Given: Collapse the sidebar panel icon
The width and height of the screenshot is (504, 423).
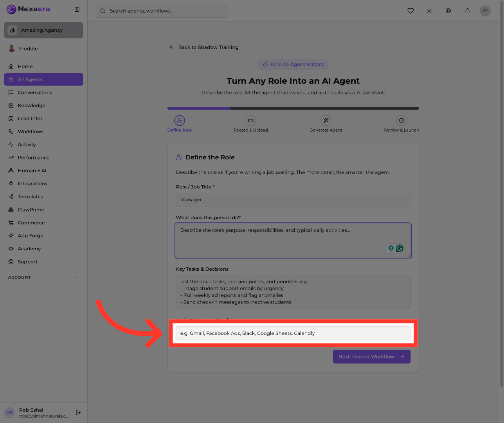Looking at the screenshot, I should pos(77,9).
